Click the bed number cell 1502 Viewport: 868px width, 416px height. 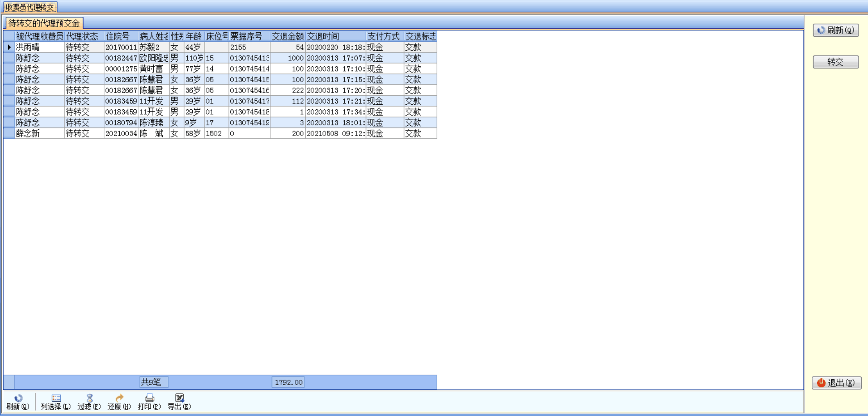tap(216, 133)
